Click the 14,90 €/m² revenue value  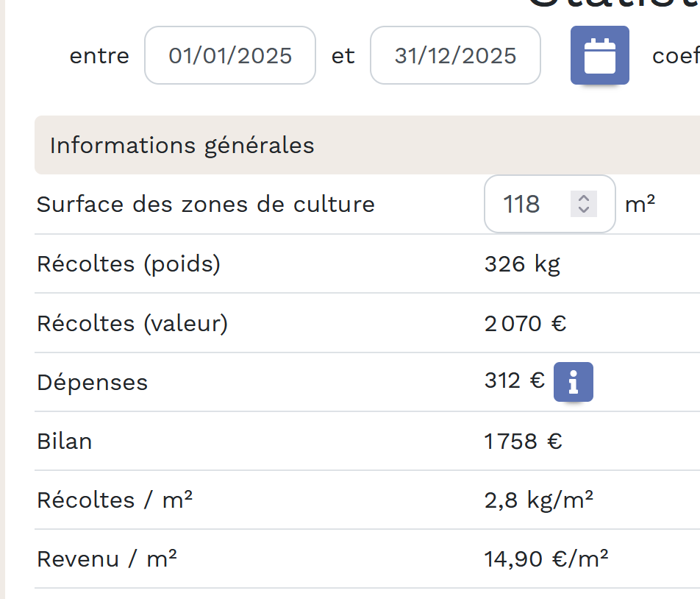point(546,559)
